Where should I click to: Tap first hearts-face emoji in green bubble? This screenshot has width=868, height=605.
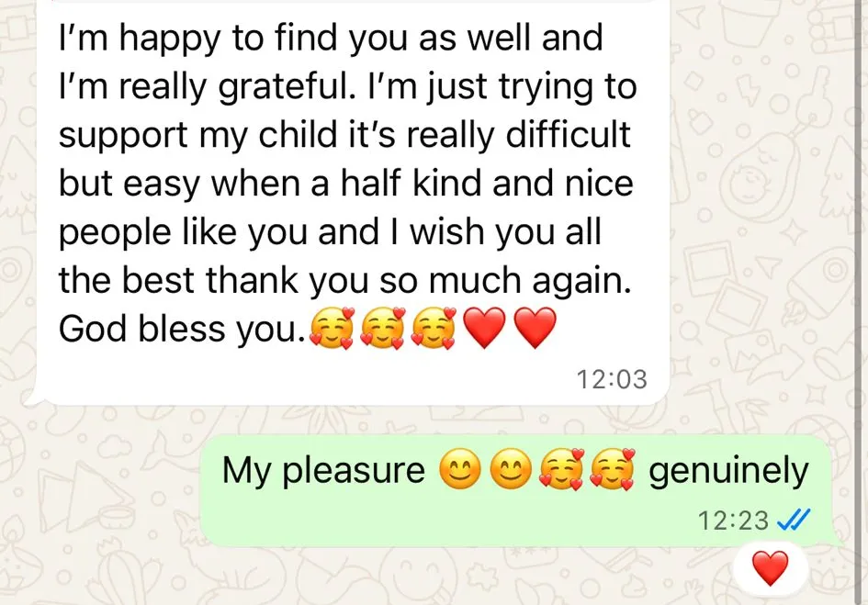click(562, 470)
